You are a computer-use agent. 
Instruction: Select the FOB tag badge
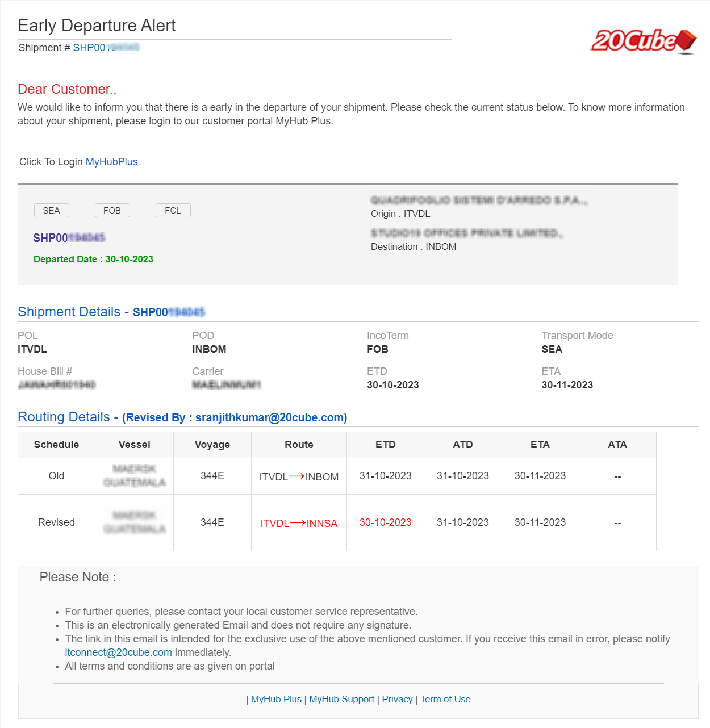point(112,211)
